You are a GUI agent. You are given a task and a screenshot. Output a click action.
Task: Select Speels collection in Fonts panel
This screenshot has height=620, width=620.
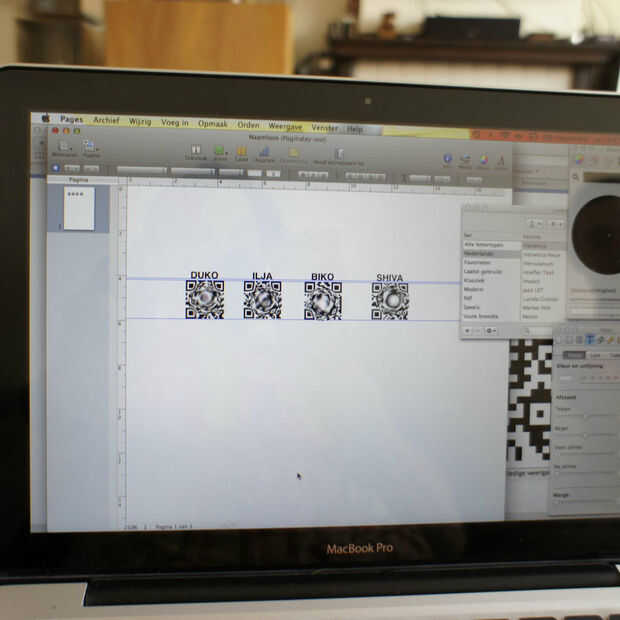click(472, 307)
